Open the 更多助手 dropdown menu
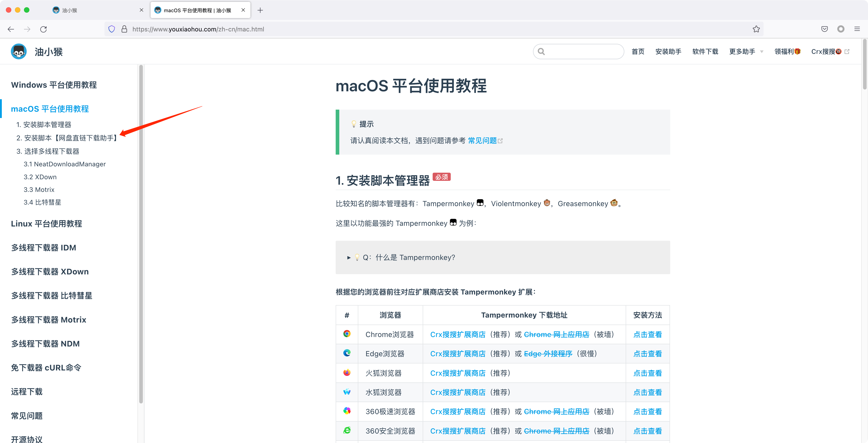Image resolution: width=868 pixels, height=443 pixels. point(746,52)
